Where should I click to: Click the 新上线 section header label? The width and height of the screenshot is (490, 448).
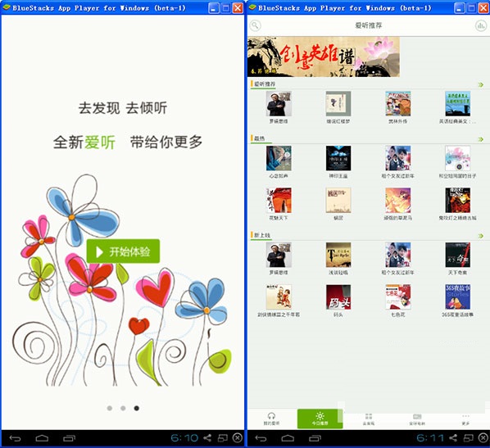(262, 235)
